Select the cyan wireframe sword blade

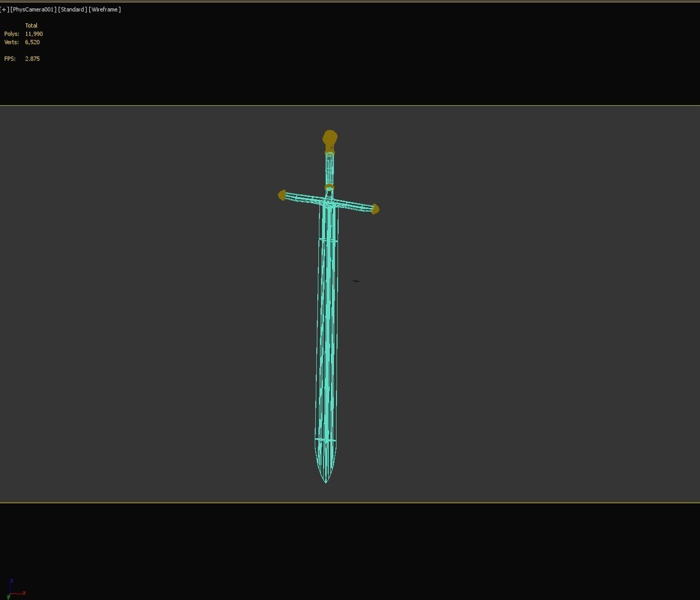coord(327,342)
